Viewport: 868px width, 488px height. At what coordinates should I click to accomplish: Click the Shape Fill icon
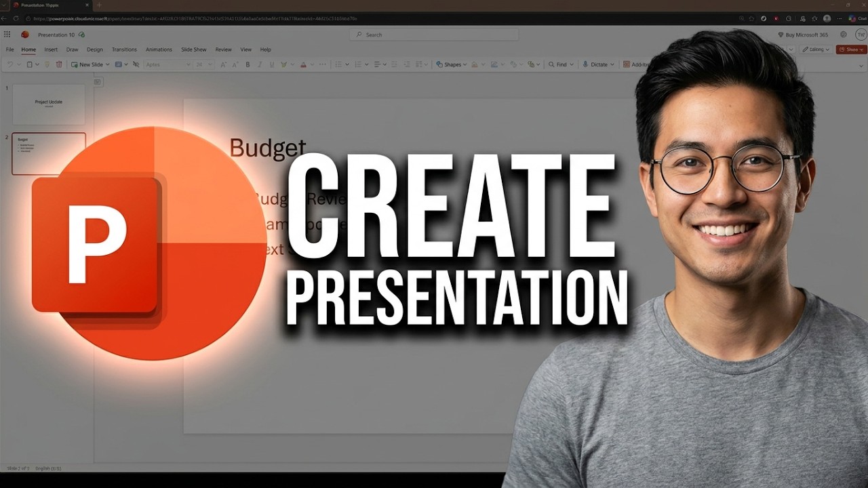474,64
